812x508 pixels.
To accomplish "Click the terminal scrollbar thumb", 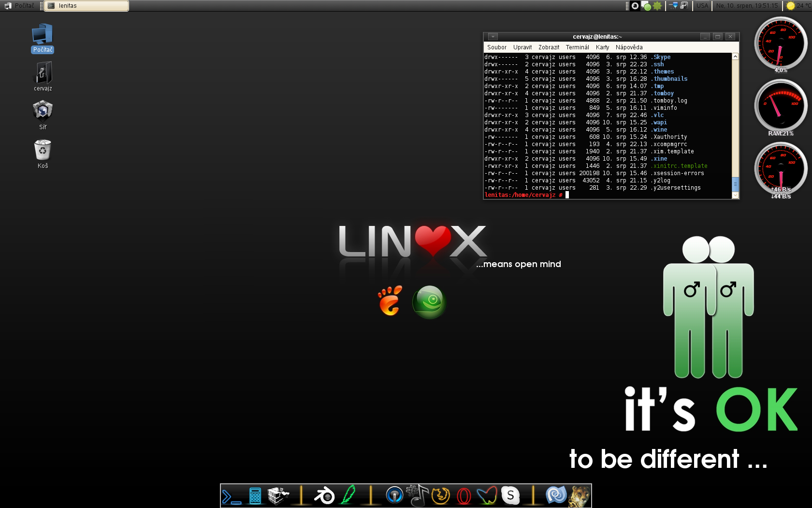I will click(736, 184).
